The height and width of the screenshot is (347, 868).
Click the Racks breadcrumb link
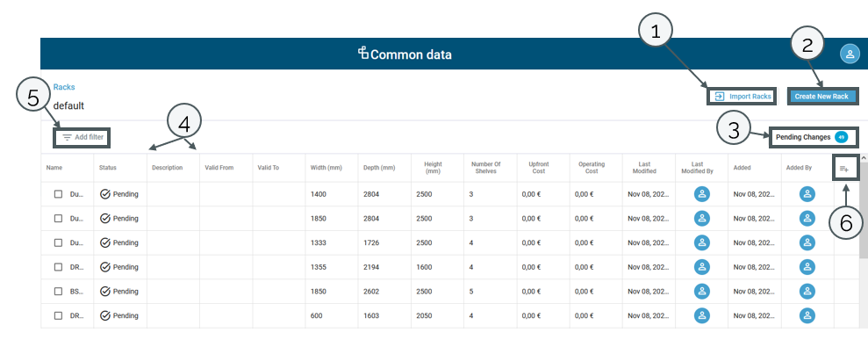point(64,87)
